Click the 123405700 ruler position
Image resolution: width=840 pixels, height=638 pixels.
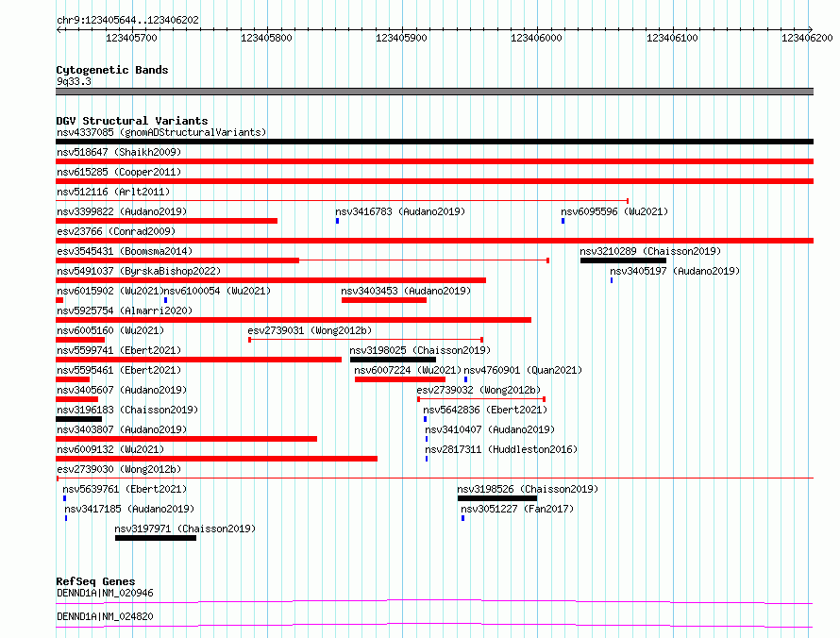click(x=131, y=38)
